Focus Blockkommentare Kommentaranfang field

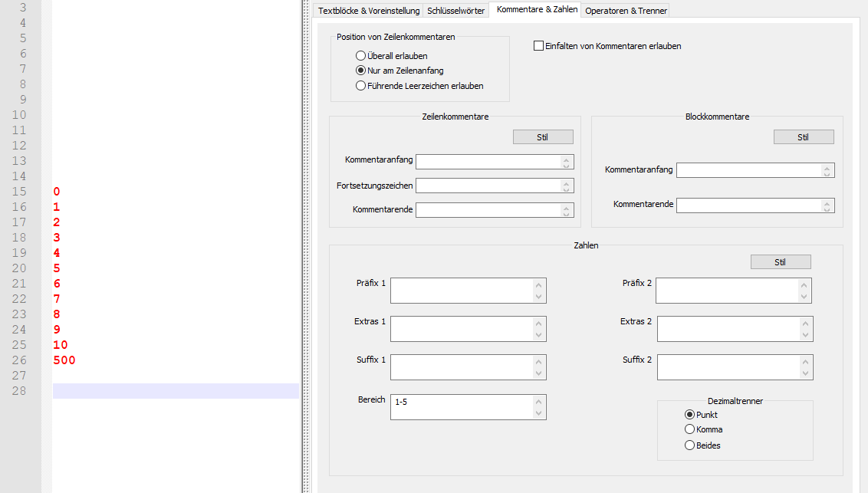[755, 170]
